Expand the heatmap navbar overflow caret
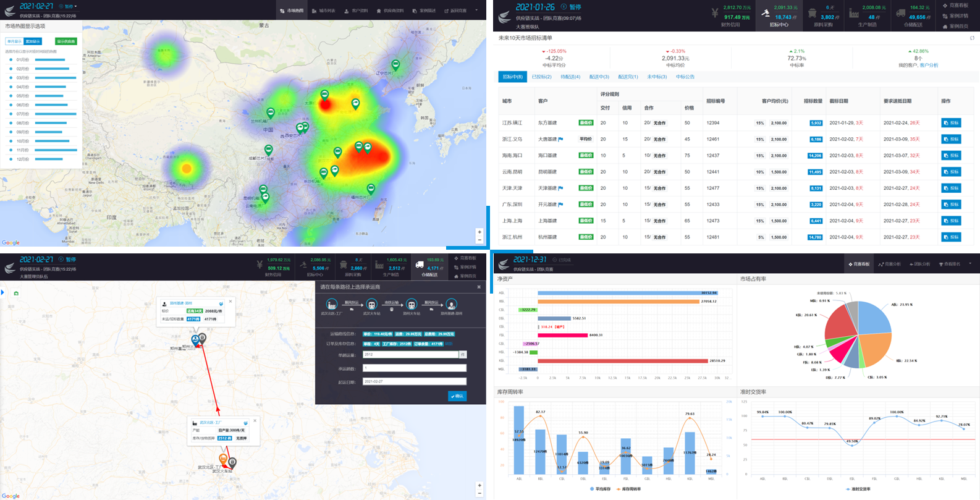The image size is (980, 500). pyautogui.click(x=476, y=11)
